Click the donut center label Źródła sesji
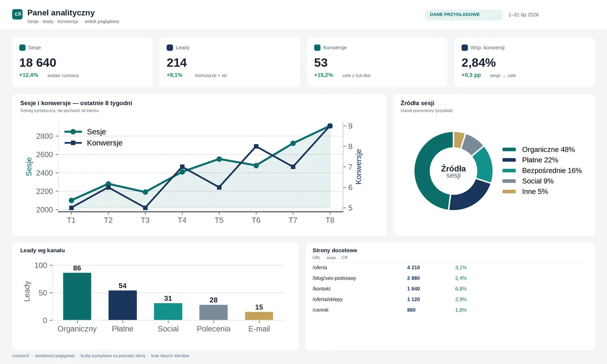 453,172
